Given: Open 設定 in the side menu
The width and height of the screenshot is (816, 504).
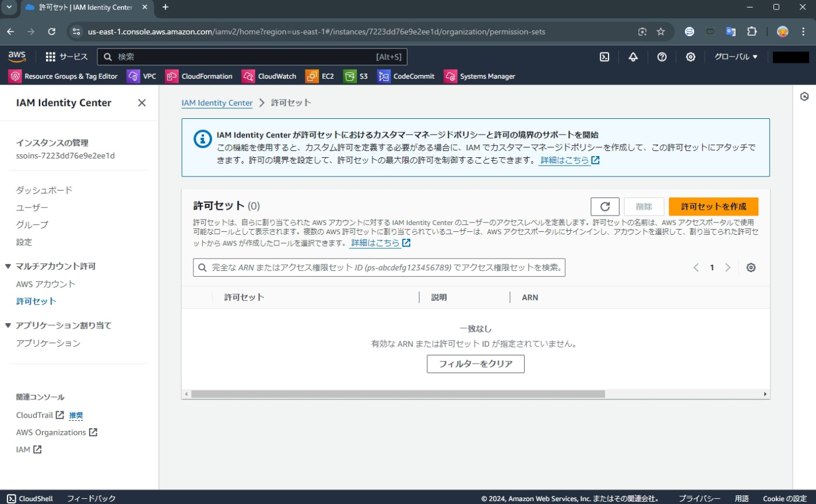Looking at the screenshot, I should point(24,242).
